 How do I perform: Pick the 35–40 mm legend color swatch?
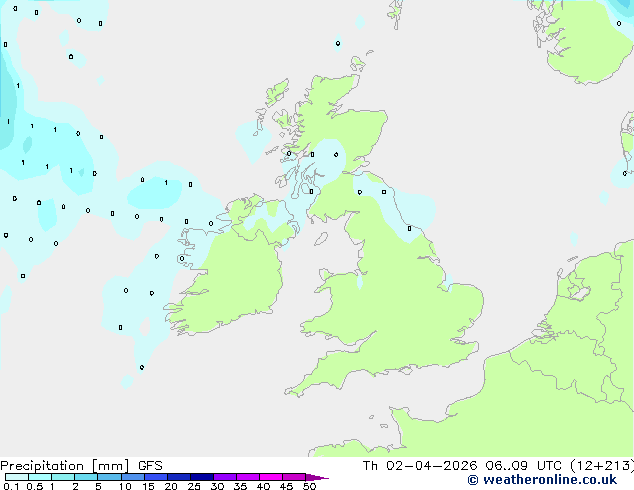(247, 477)
